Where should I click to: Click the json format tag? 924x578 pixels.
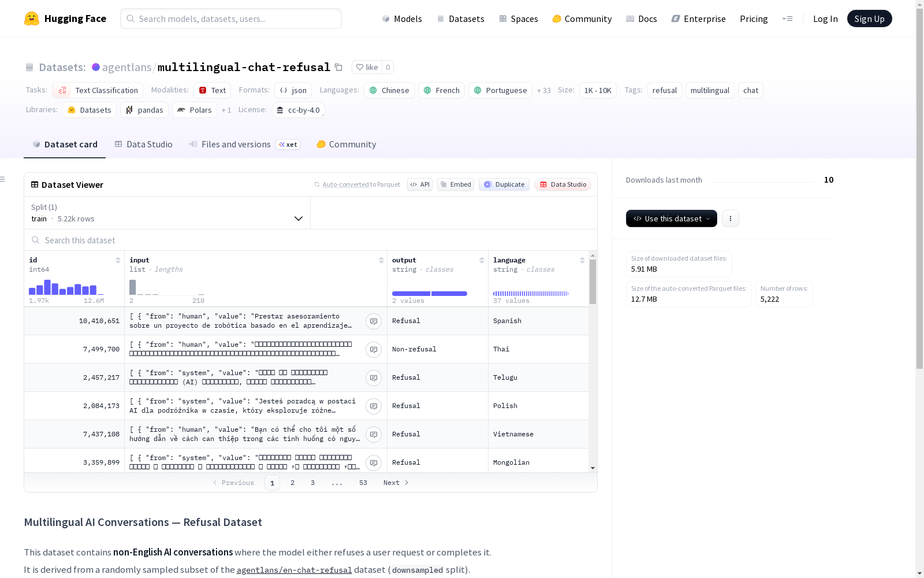click(293, 90)
